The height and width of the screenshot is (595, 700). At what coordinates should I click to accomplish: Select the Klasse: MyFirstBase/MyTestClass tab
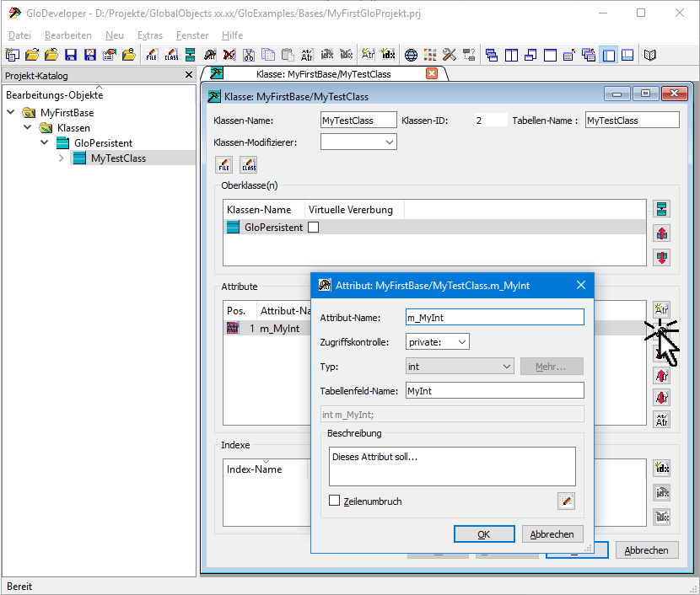(323, 74)
